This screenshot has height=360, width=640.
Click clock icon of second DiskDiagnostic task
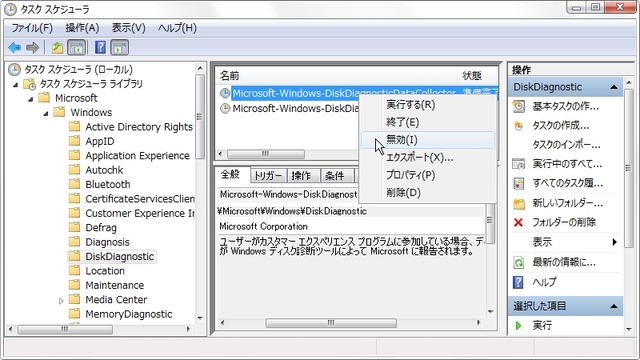click(x=225, y=108)
